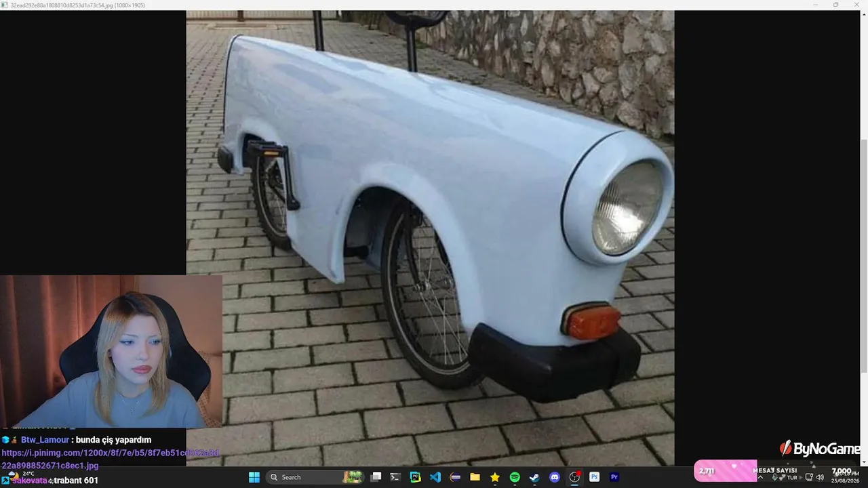This screenshot has height=488, width=868.
Task: Open Photoshop from the taskbar
Action: pyautogui.click(x=594, y=477)
